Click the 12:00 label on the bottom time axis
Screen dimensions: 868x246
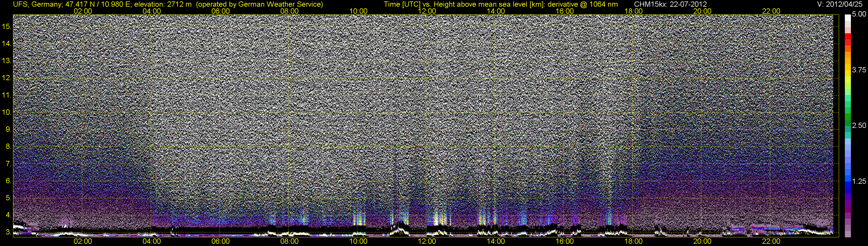(427, 241)
